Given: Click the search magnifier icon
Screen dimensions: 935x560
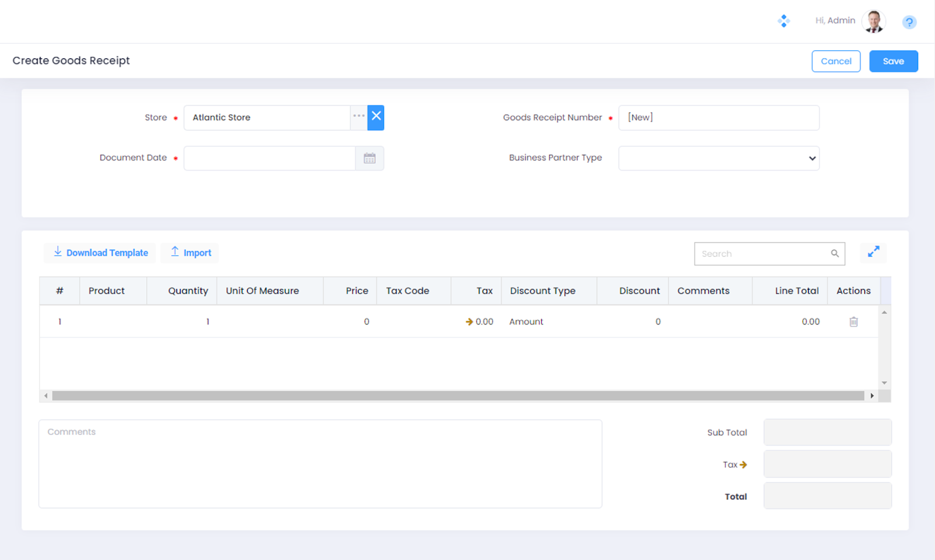Looking at the screenshot, I should point(834,253).
